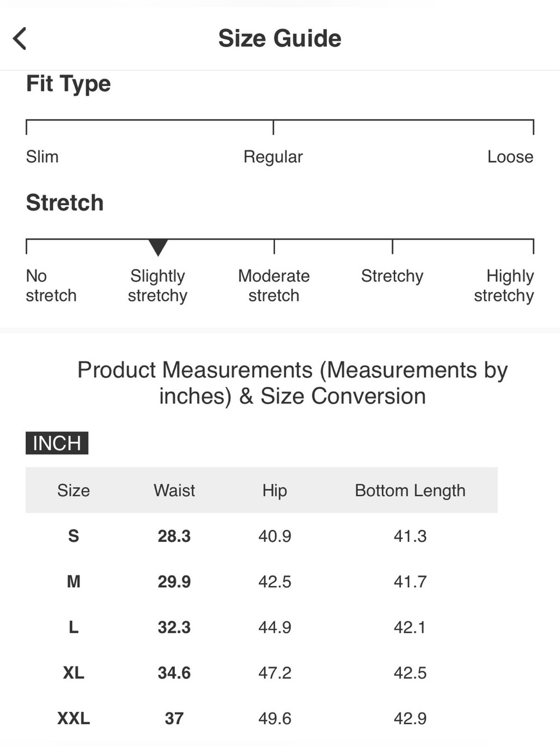Select size XL row label

click(x=73, y=672)
